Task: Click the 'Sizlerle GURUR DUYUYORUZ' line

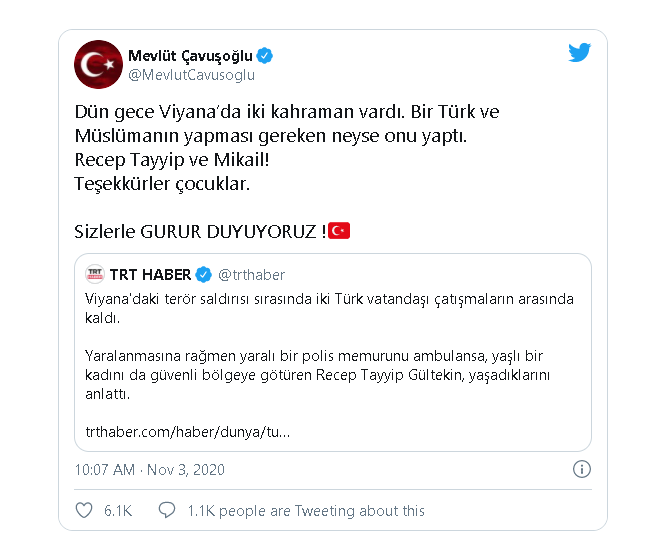Action: tap(200, 231)
